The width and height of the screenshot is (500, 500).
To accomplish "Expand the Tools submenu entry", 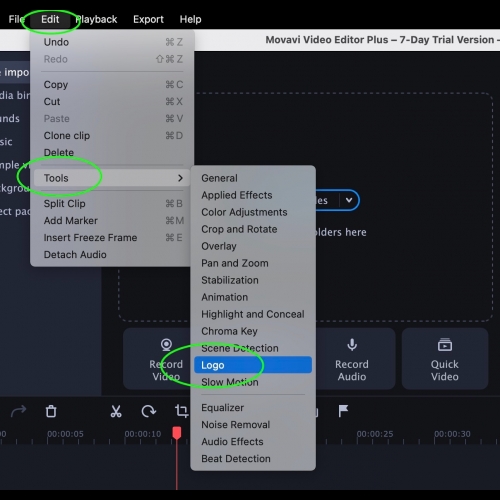I will [112, 178].
